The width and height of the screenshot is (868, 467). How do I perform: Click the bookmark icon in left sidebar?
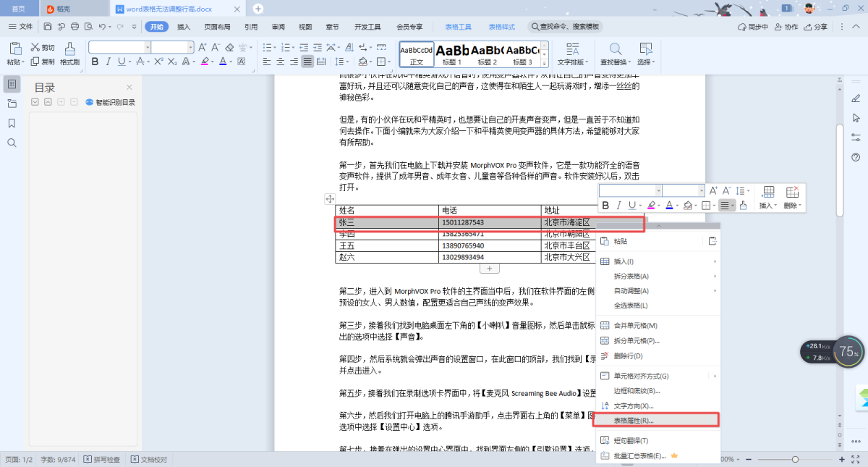point(12,123)
